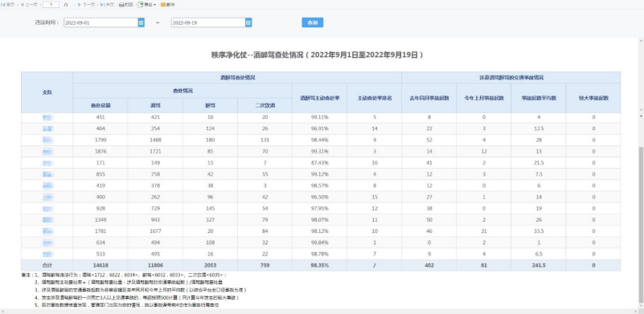Click the 查处总量 column header
Screen dimensions: 644x314
pyautogui.click(x=100, y=105)
